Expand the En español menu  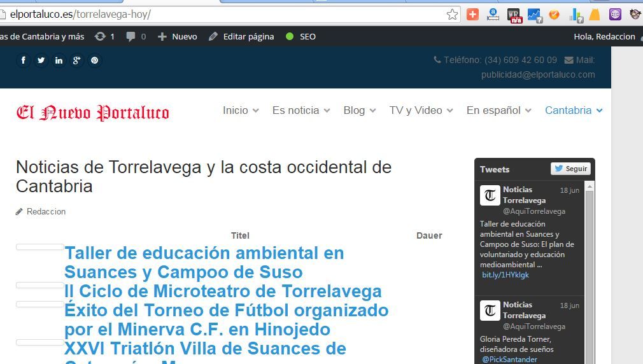click(498, 110)
